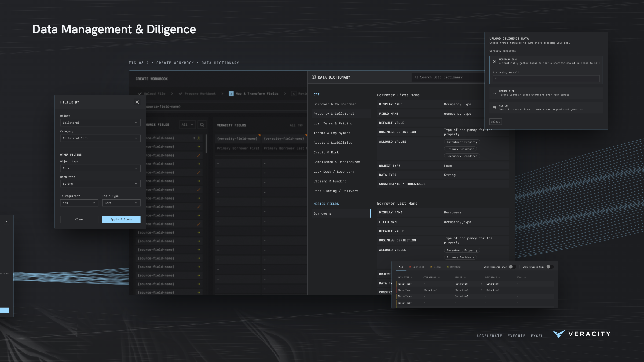This screenshot has width=644, height=362.
Task: Click the FINAL column filter icon
Action: point(525,277)
